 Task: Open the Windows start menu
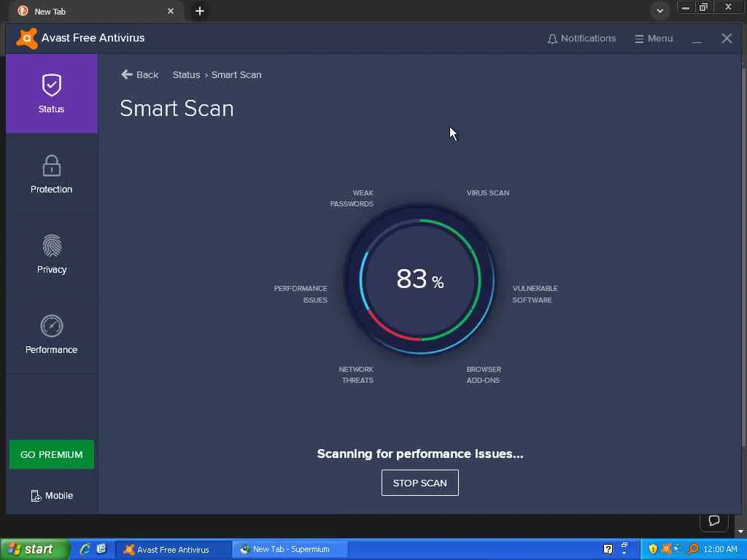click(x=34, y=549)
